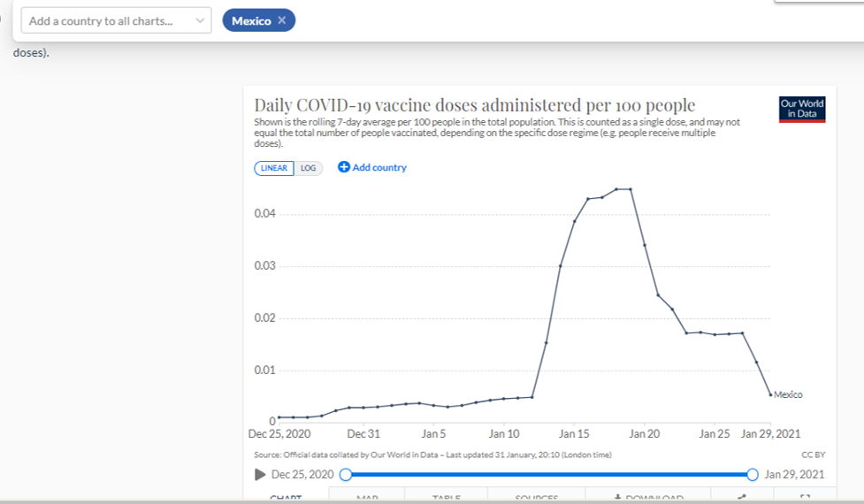Click the fullscreen icon below chart
The width and height of the screenshot is (864, 504).
coord(804,498)
